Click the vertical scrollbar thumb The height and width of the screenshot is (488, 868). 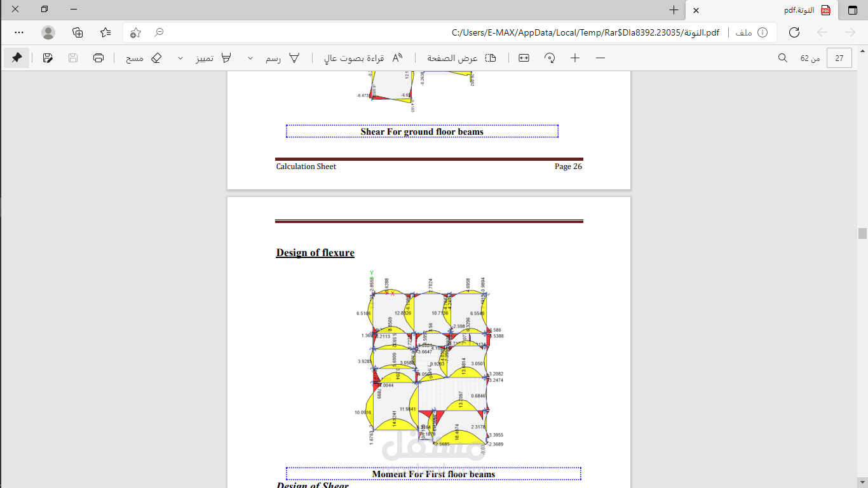[862, 233]
